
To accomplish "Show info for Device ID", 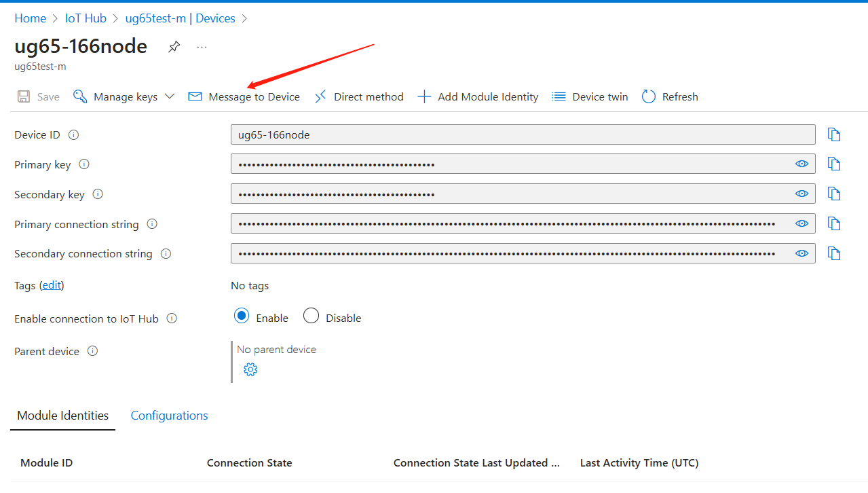I will [74, 134].
